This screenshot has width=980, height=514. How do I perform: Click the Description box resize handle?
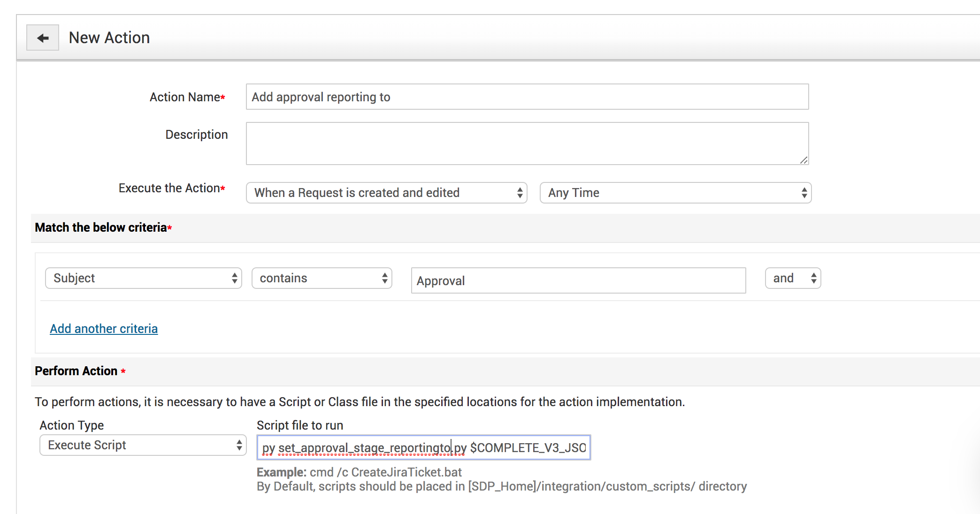pyautogui.click(x=804, y=160)
